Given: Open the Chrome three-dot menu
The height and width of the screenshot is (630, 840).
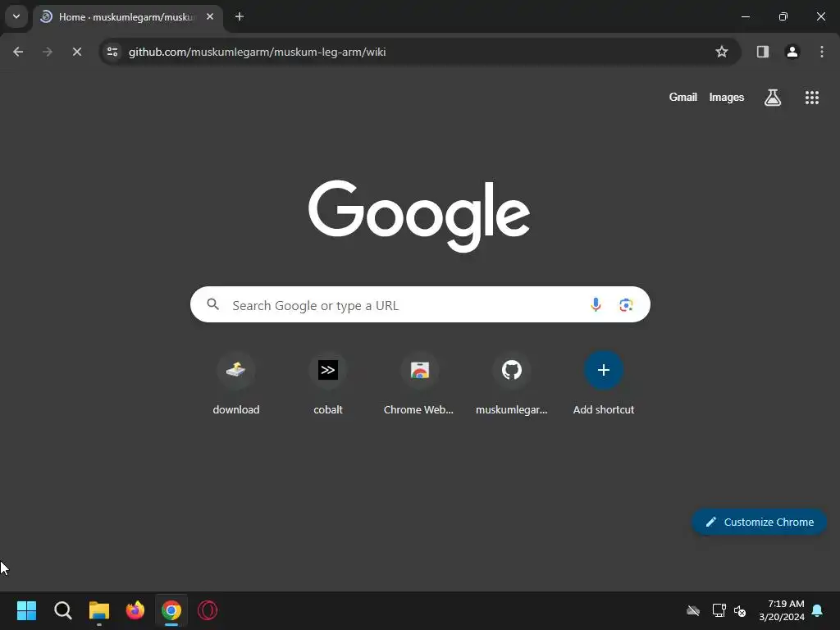Looking at the screenshot, I should pyautogui.click(x=822, y=52).
